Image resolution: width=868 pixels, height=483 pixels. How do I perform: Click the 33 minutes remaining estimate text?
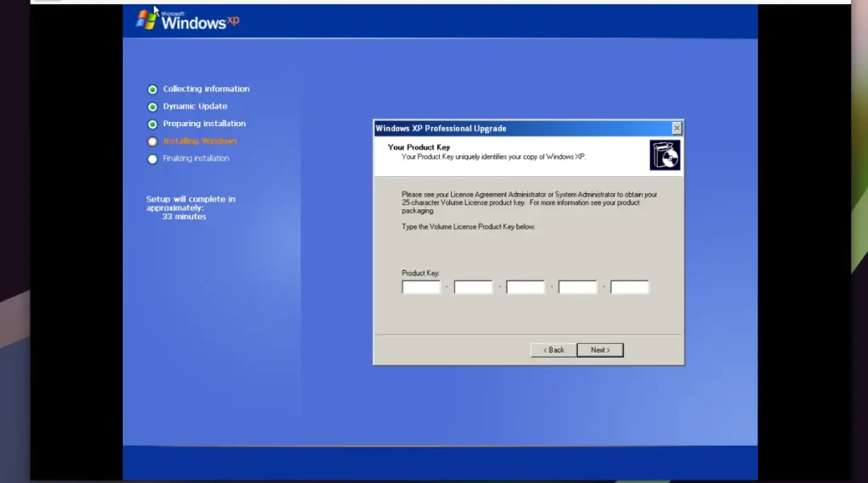(x=184, y=217)
